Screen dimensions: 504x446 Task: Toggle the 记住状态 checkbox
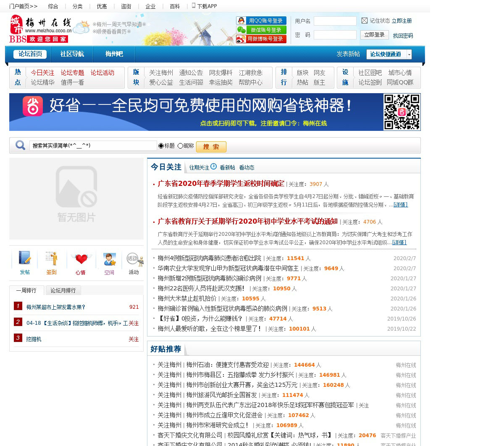point(365,21)
